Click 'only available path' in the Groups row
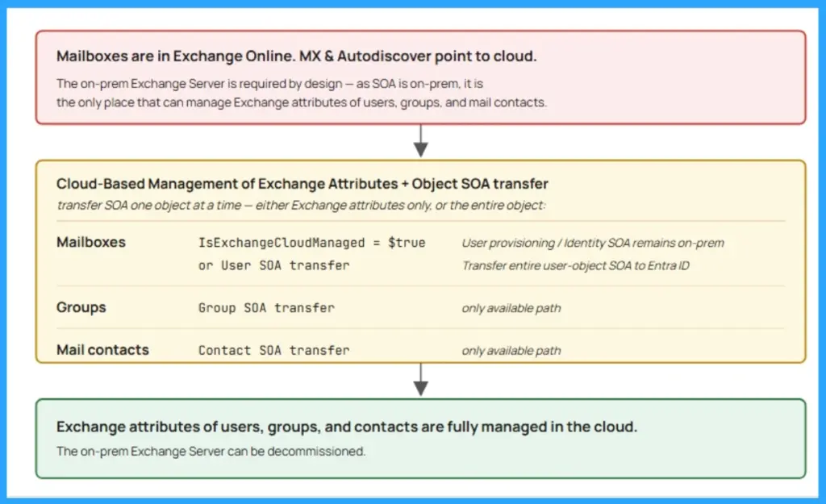 click(511, 308)
